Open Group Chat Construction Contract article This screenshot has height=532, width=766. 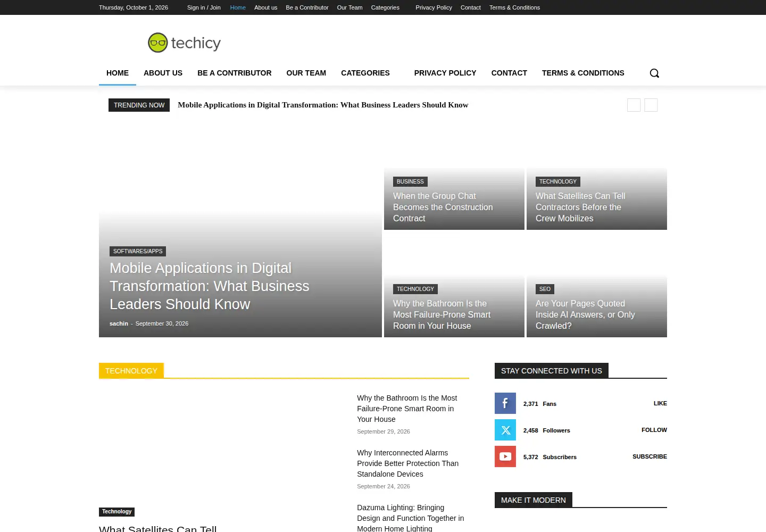pyautogui.click(x=443, y=207)
